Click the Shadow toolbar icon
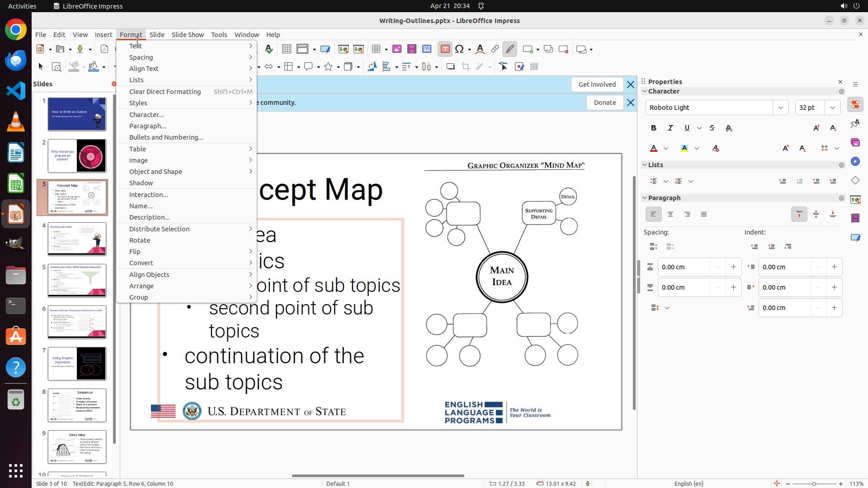 [450, 67]
